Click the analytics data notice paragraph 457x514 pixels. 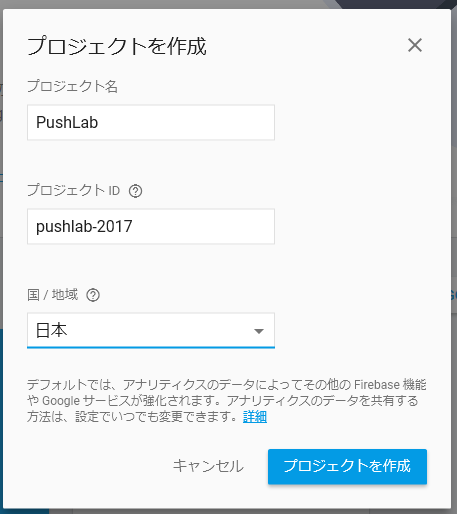(x=227, y=401)
